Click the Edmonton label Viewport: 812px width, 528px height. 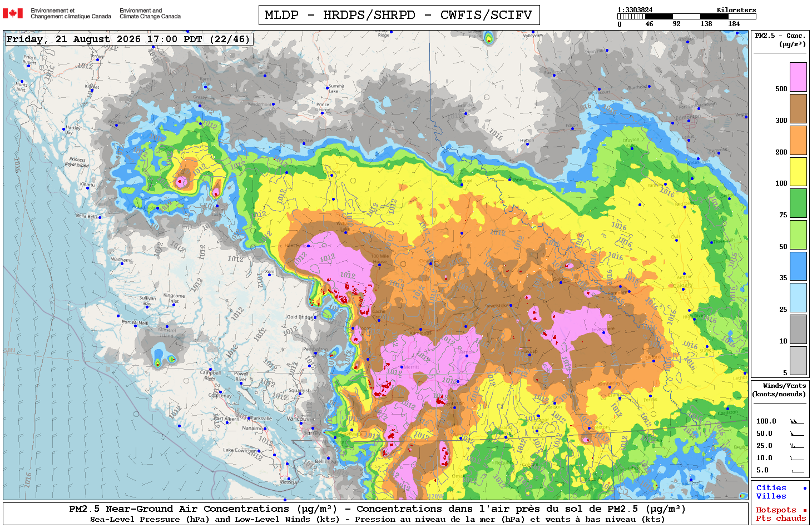[x=687, y=117]
